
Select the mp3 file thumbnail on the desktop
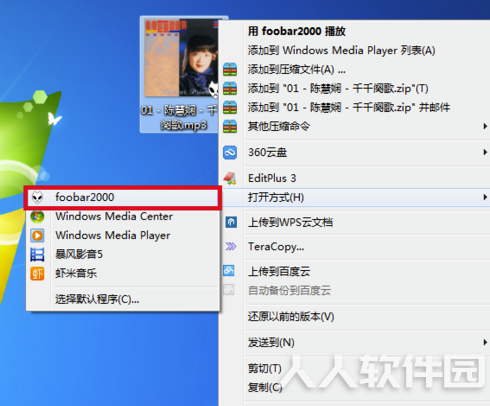181,58
